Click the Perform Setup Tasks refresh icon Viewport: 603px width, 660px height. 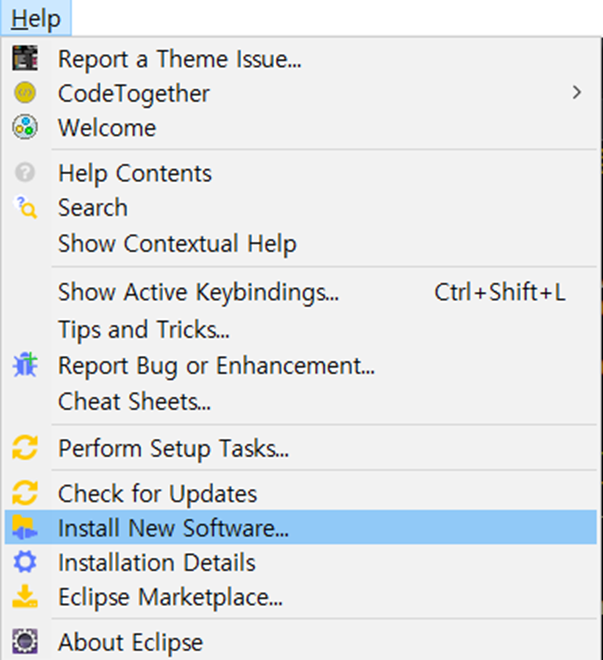(x=25, y=448)
